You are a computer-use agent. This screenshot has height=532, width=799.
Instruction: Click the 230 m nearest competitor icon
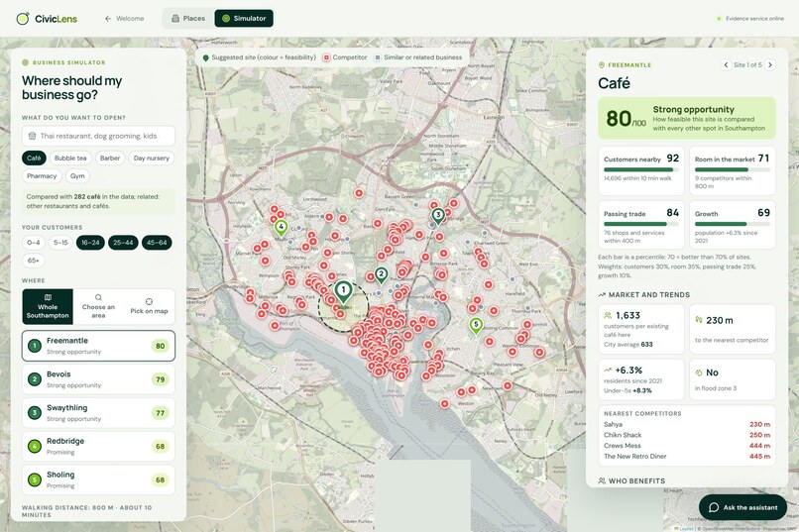coord(699,320)
